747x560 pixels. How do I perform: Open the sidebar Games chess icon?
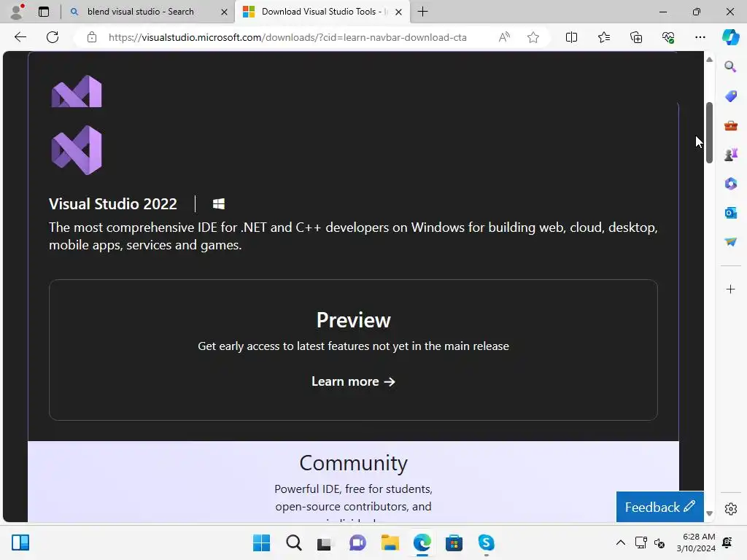(730, 155)
